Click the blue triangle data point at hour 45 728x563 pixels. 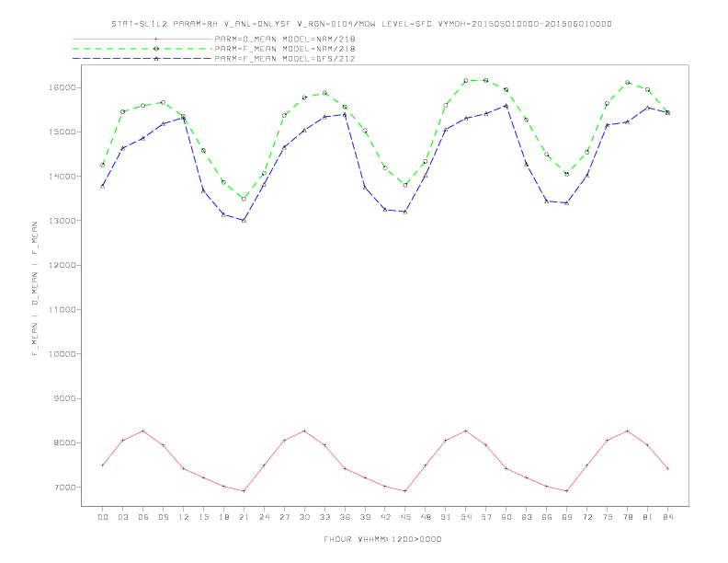click(x=405, y=212)
